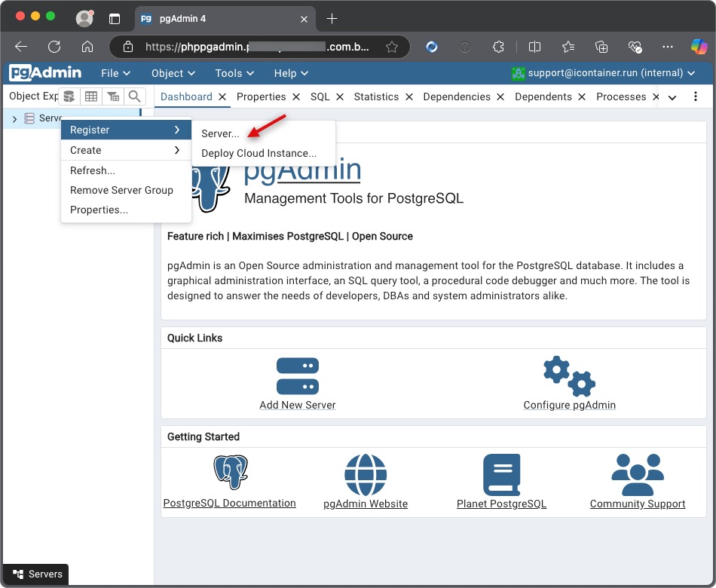Click the Add New Server link
The image size is (716, 588).
pos(298,405)
